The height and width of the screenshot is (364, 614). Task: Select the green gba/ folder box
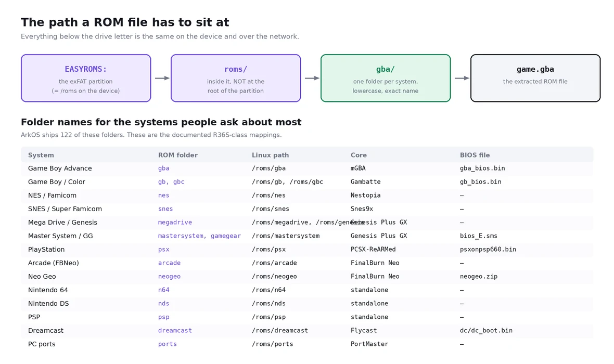(386, 79)
